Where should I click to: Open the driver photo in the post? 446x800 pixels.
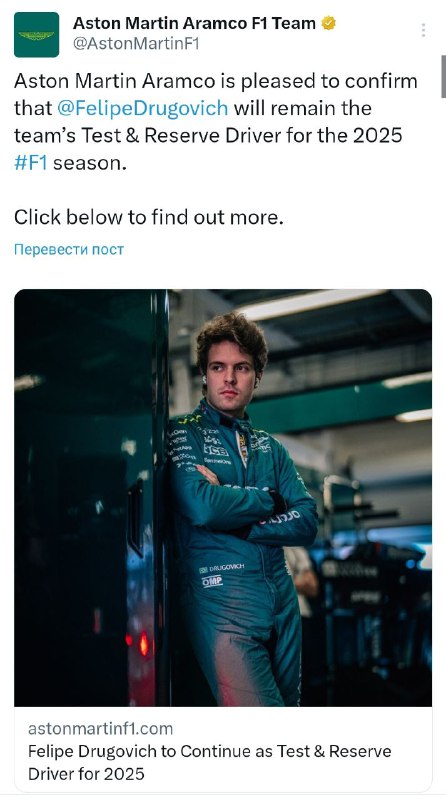coord(223,497)
